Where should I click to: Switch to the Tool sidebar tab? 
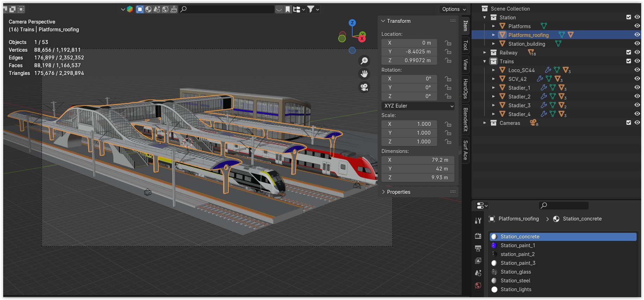tap(465, 45)
